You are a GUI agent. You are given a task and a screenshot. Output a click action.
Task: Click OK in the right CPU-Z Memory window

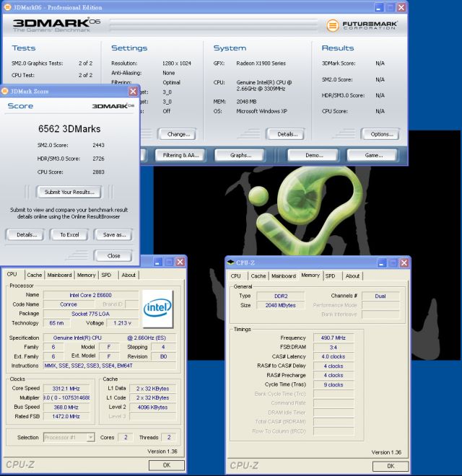(391, 466)
